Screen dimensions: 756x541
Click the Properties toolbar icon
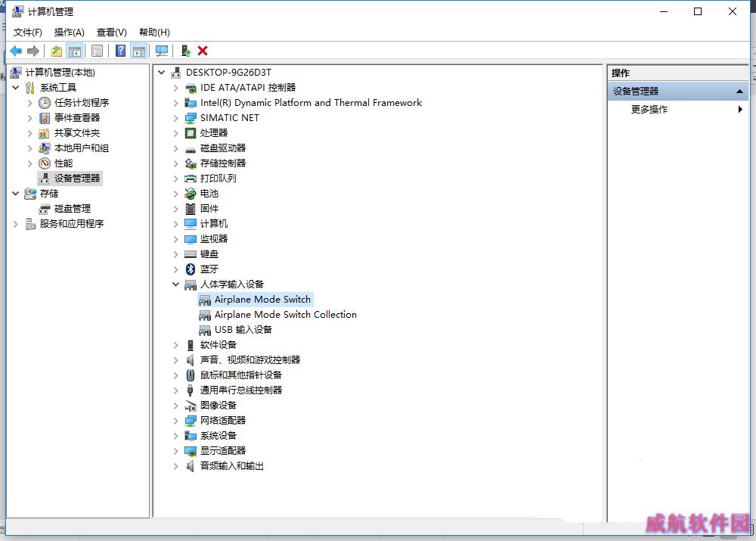coord(97,51)
